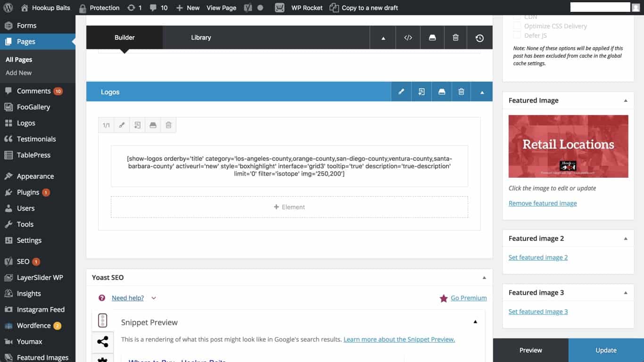The height and width of the screenshot is (362, 644).
Task: Click WP Rocket in admin bar
Action: point(307,8)
